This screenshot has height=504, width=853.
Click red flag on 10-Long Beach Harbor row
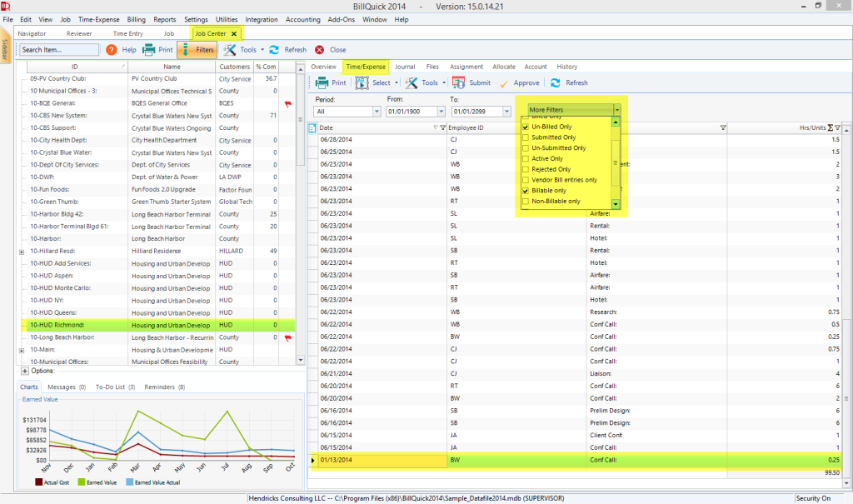[287, 338]
